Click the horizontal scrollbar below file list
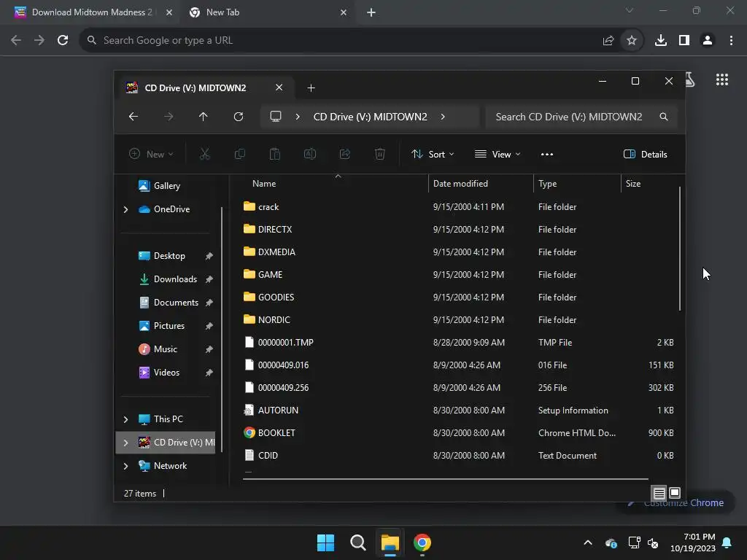The width and height of the screenshot is (747, 560). [446, 478]
